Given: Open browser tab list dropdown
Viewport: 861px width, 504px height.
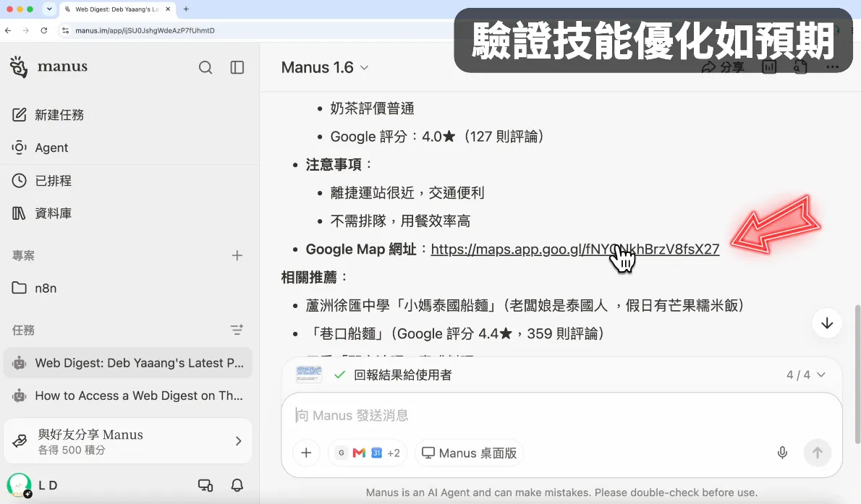Looking at the screenshot, I should [49, 9].
